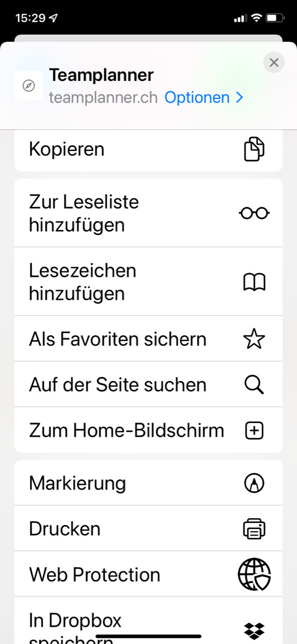
Task: Tap the star favorites icon
Action: (254, 339)
